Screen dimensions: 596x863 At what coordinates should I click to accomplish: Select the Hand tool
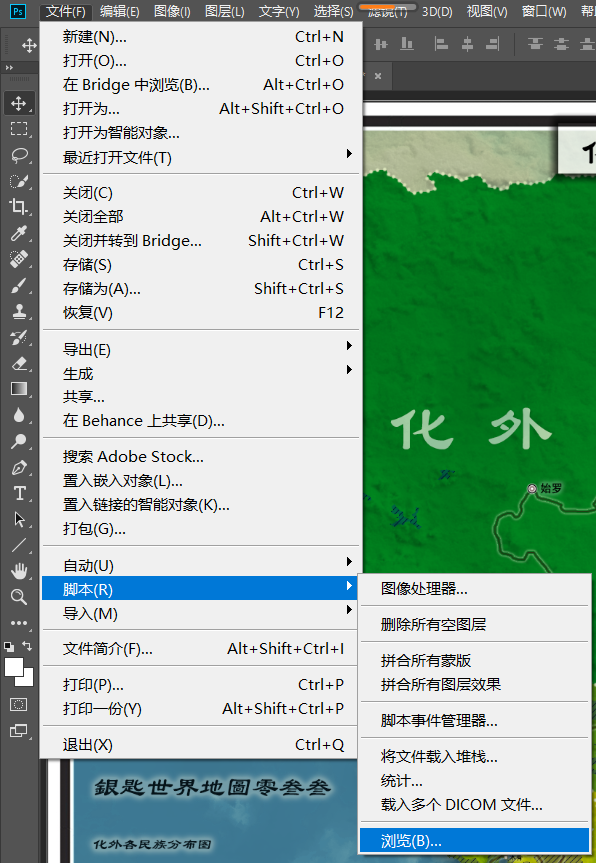tap(19, 571)
